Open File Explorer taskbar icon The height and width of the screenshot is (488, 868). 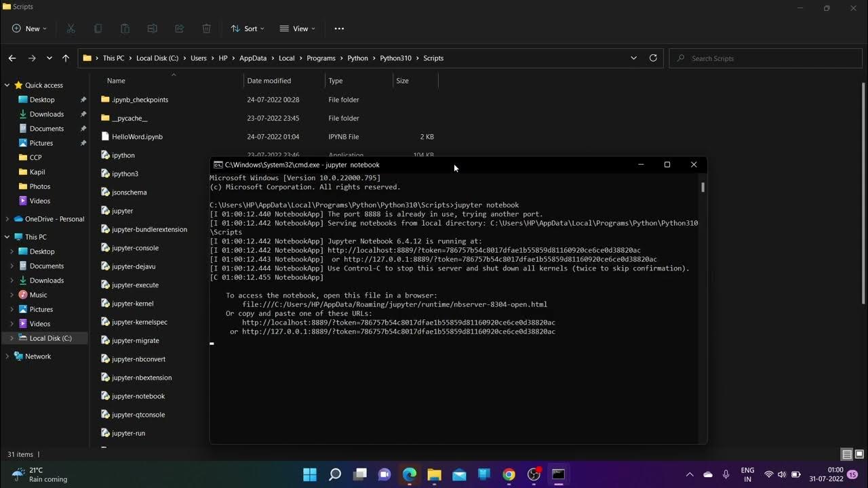point(434,474)
